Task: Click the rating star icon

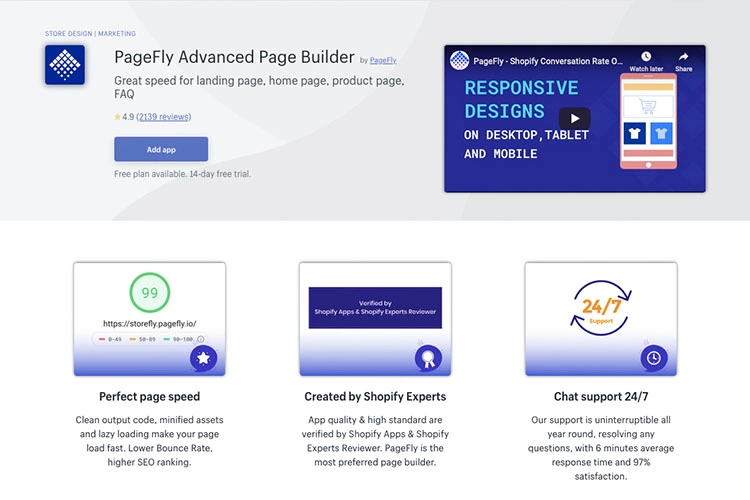Action: coord(118,117)
